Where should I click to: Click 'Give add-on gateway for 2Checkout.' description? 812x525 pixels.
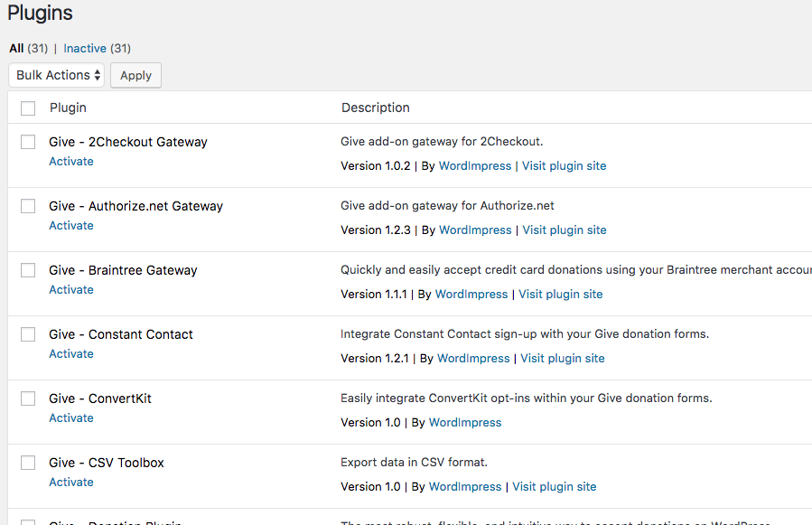[x=442, y=142]
